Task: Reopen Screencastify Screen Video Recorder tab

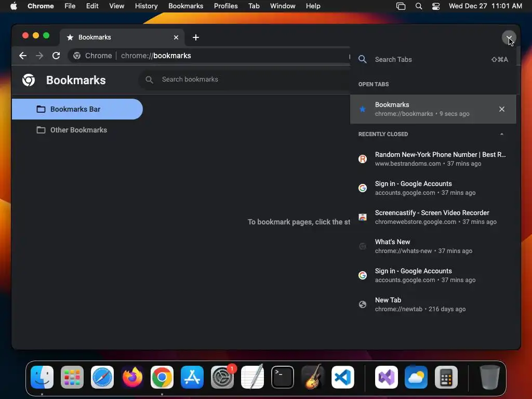Action: tap(433, 217)
